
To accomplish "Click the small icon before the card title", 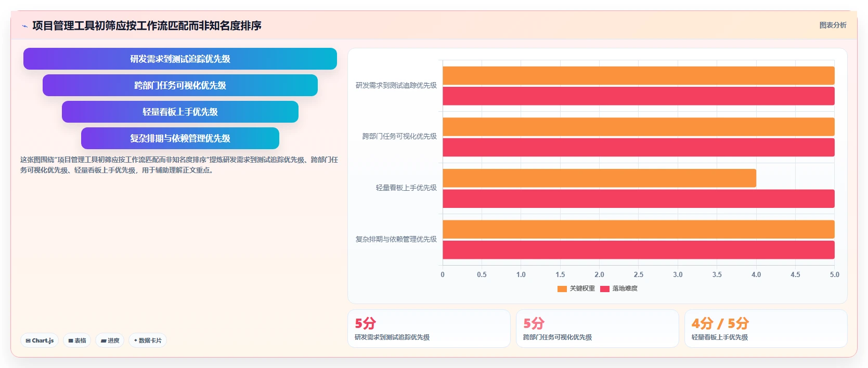I will coord(24,26).
